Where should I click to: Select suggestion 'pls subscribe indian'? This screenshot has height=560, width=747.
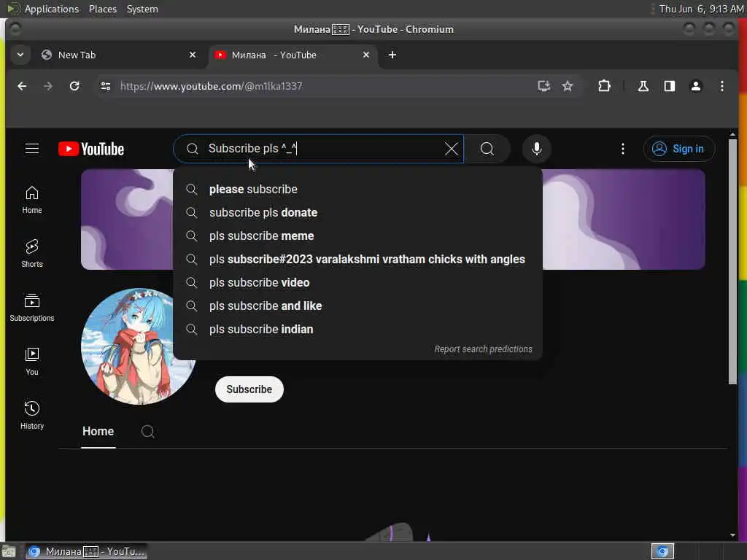click(357, 329)
